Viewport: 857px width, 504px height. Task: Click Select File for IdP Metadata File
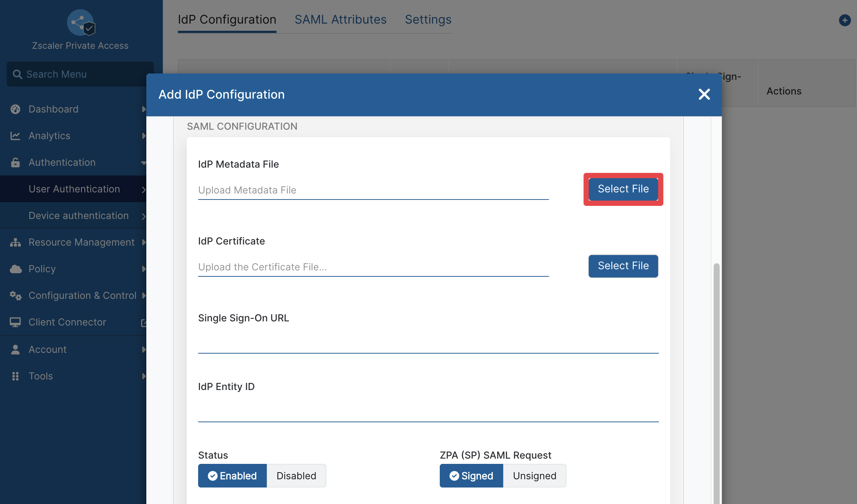tap(623, 189)
